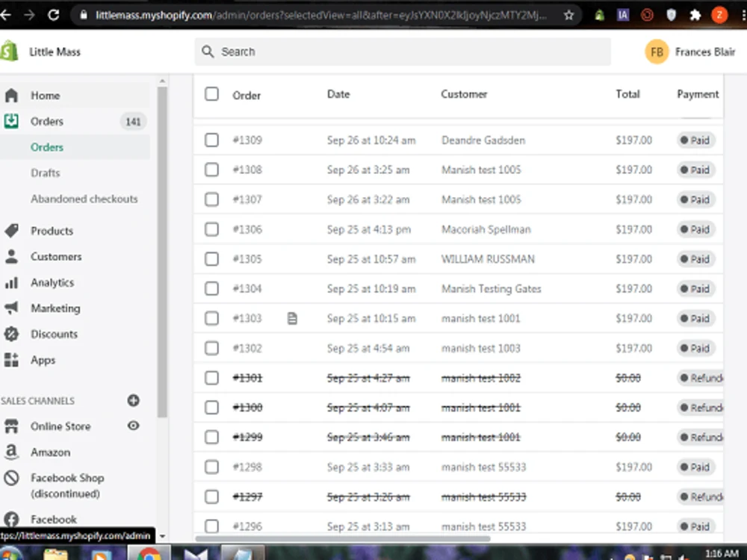The height and width of the screenshot is (560, 747).
Task: Click the Orders inbox icon
Action: [x=11, y=121]
